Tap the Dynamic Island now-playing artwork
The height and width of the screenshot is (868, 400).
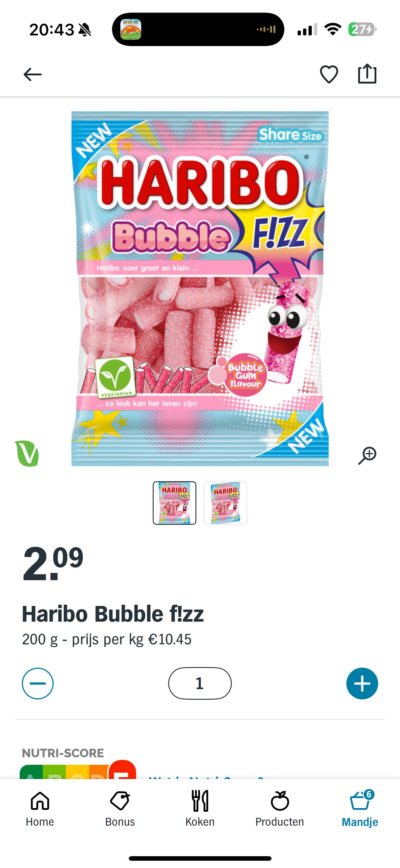pos(131,29)
